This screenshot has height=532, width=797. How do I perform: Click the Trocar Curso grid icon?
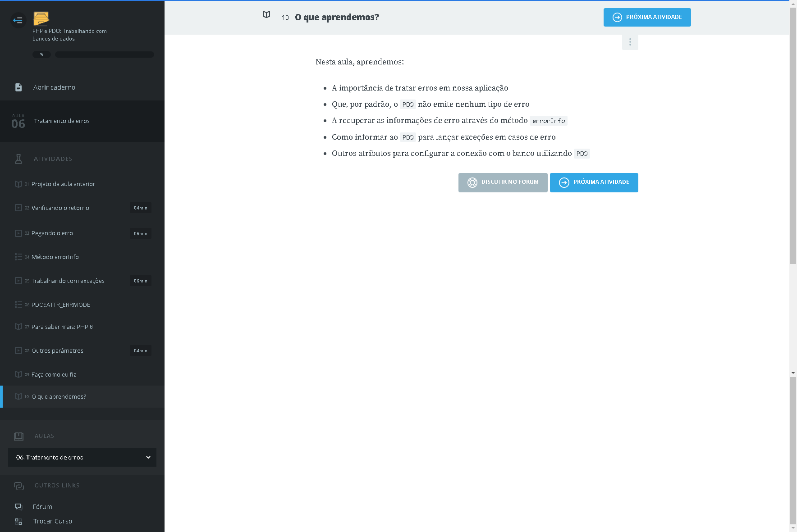pyautogui.click(x=18, y=521)
